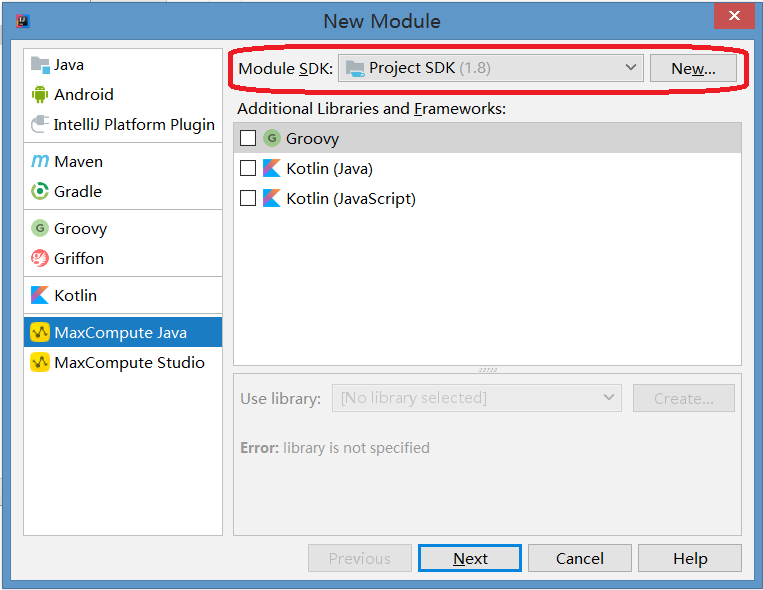Click the Previous button

[x=360, y=558]
